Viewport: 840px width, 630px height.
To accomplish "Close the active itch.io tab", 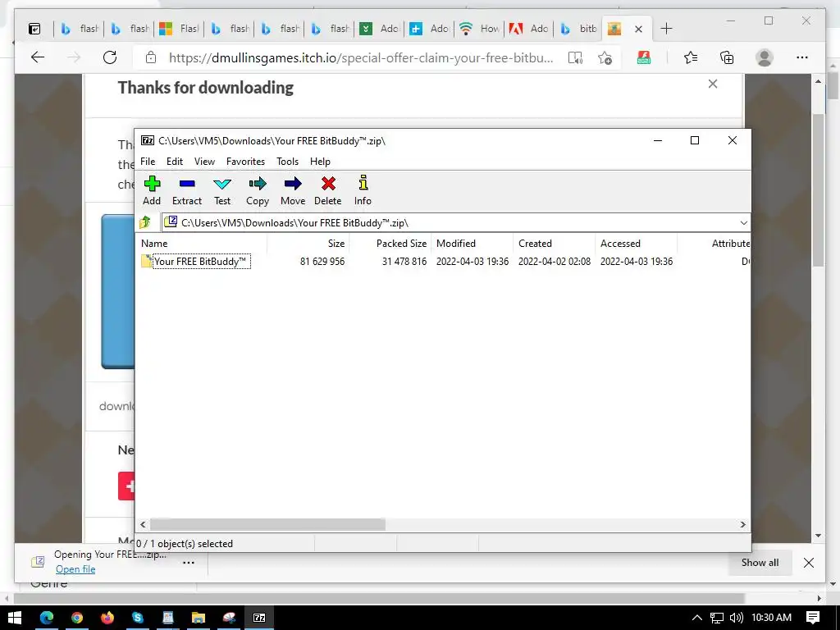I will coord(638,29).
